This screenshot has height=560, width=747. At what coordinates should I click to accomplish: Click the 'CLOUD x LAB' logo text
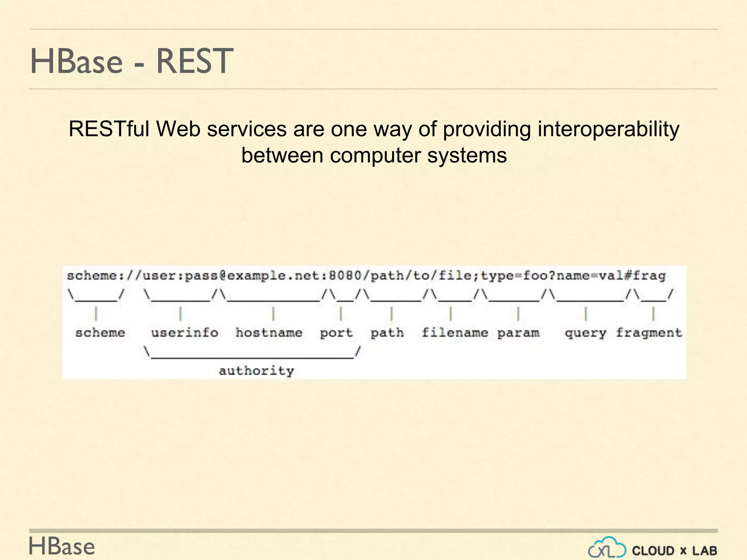pos(674,551)
